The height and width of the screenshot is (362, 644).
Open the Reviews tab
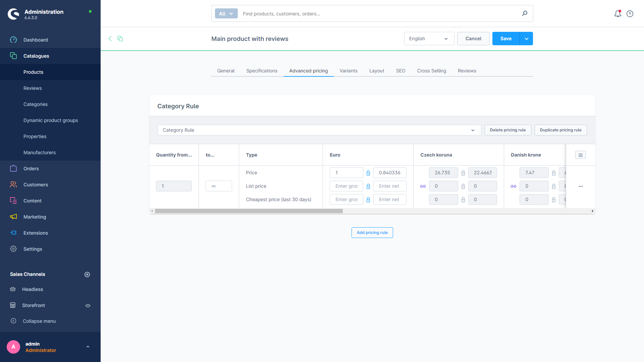(467, 71)
